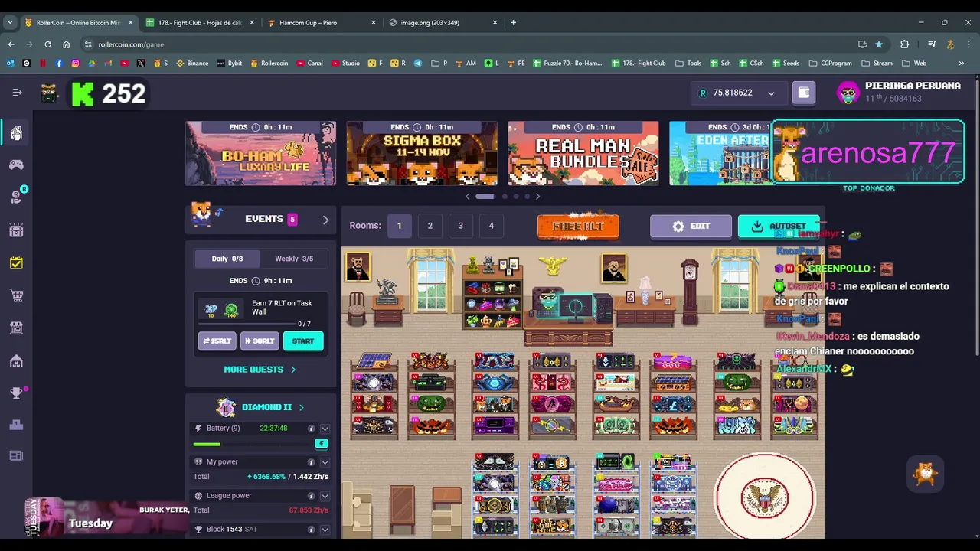Open the browser tab search dropdown
This screenshot has width=980, height=551.
pyautogui.click(x=10, y=22)
